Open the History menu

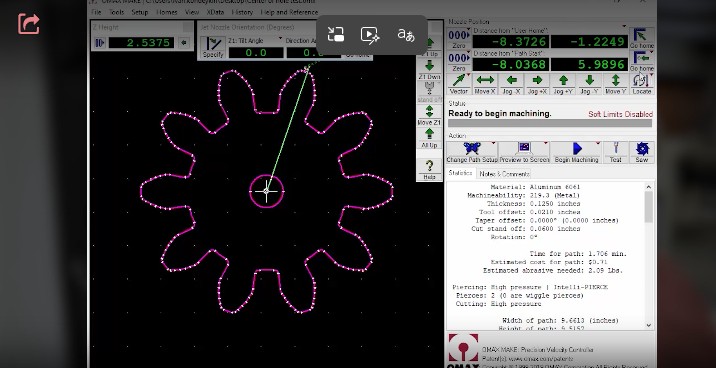point(242,12)
